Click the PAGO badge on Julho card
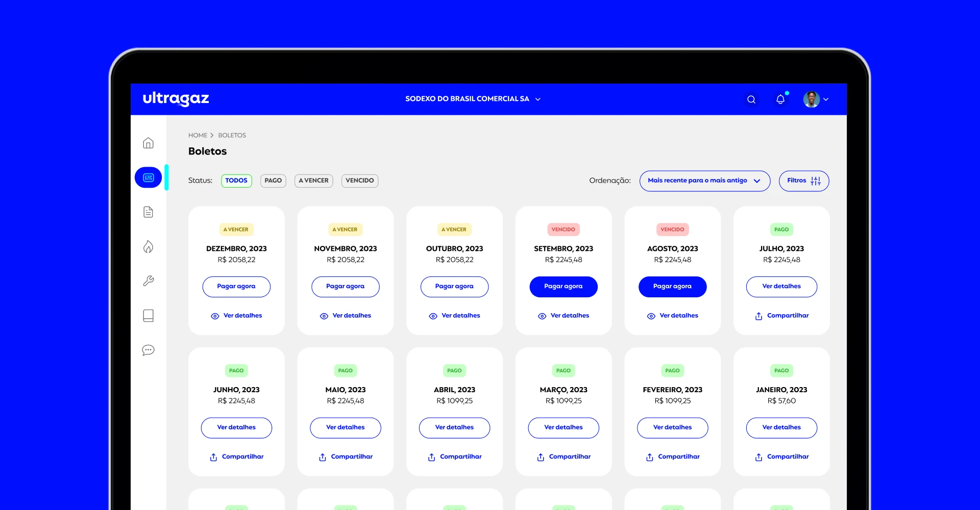980x510 pixels. click(781, 229)
